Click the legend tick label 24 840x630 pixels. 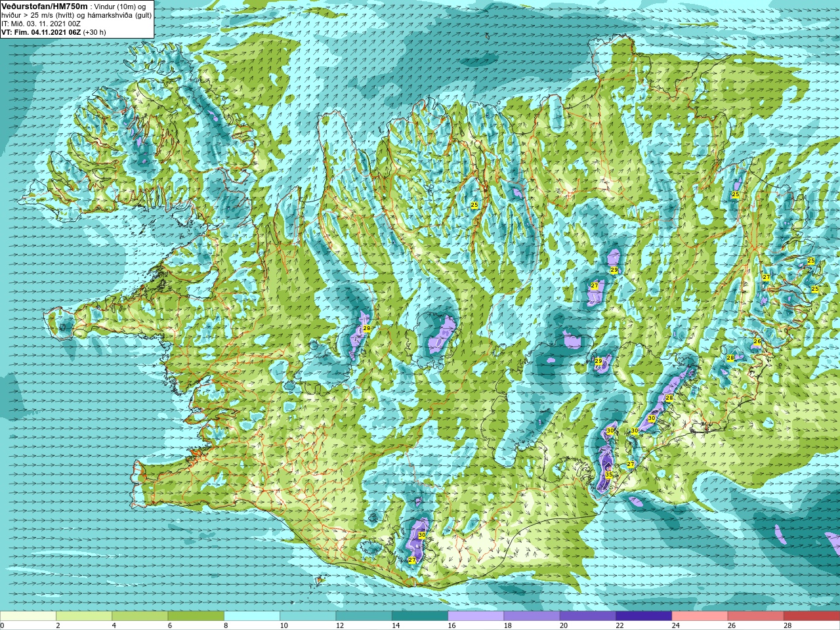[x=676, y=625]
